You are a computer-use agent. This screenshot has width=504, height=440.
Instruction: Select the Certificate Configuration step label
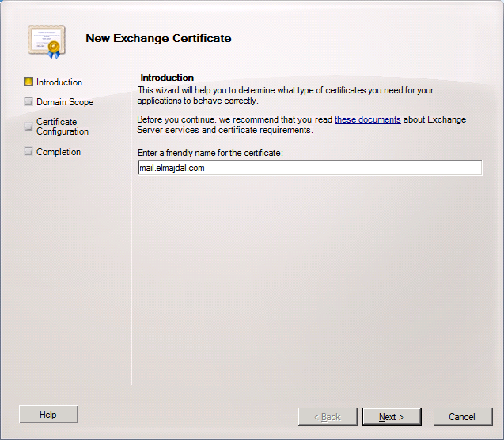pyautogui.click(x=62, y=127)
